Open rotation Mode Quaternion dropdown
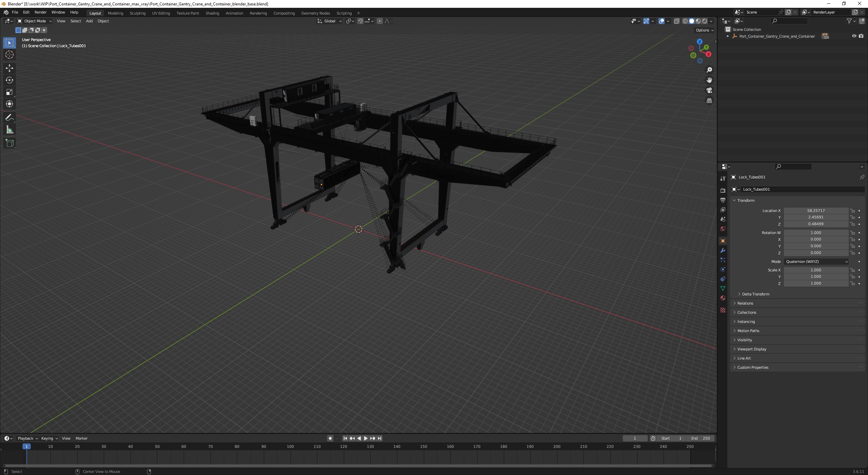 point(816,262)
